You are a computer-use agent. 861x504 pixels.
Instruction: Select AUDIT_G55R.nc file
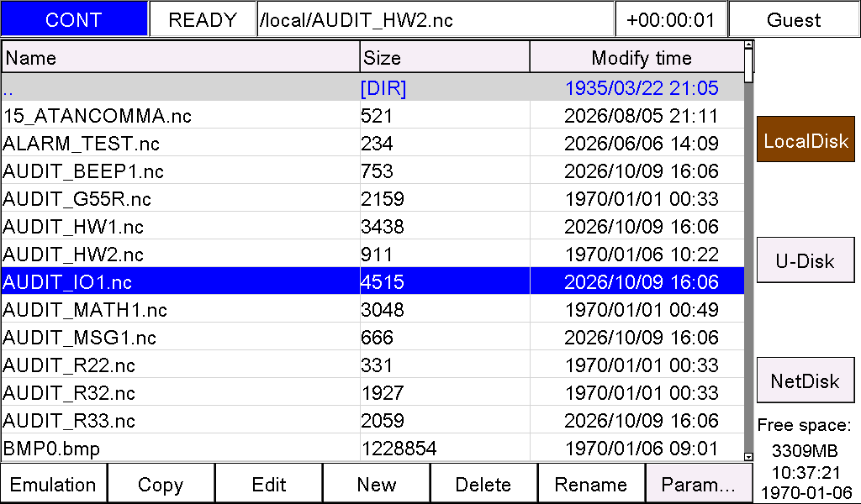(372, 198)
